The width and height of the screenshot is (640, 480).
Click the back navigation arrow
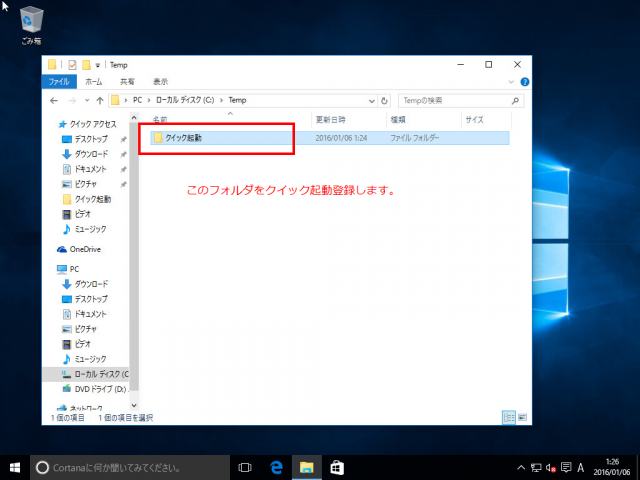click(54, 101)
